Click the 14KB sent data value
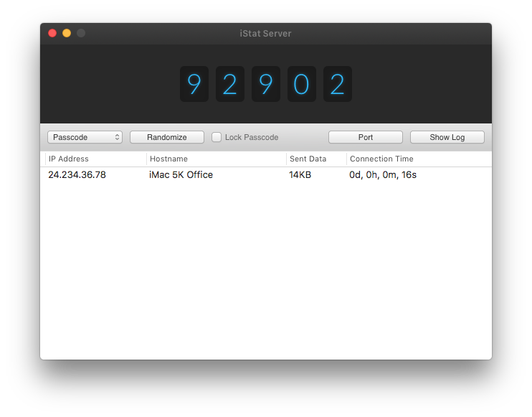The image size is (532, 417). (x=300, y=175)
